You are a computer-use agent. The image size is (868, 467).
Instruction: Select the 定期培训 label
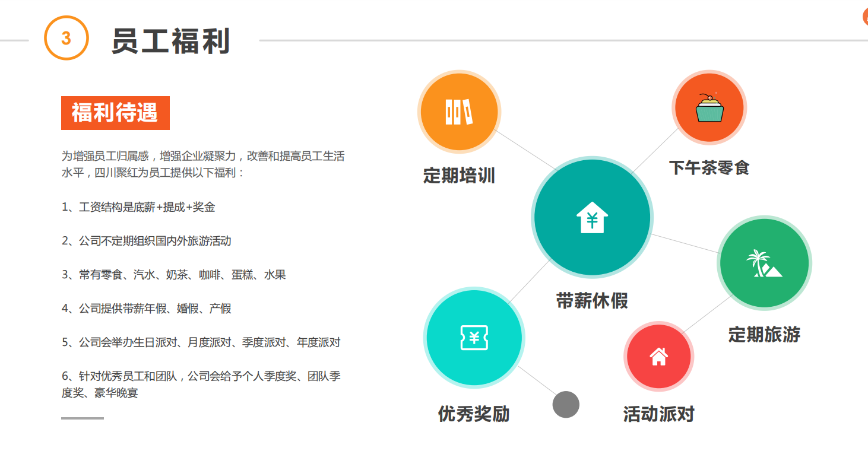(458, 176)
